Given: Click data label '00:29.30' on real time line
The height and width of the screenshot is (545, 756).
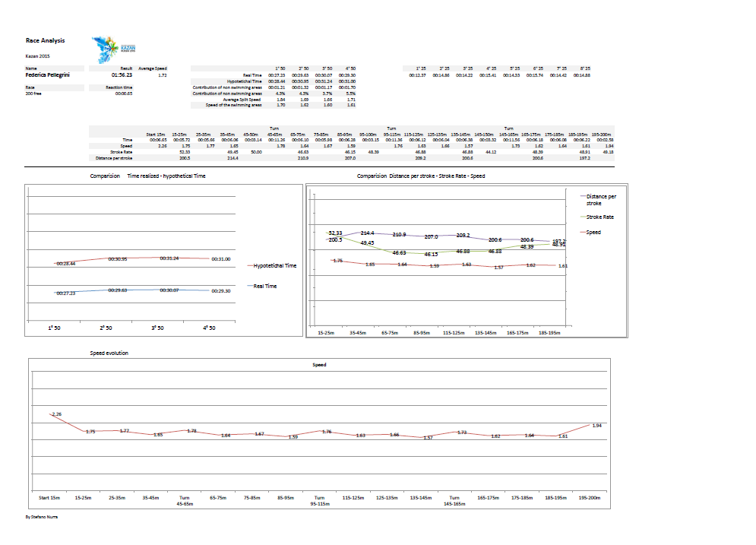Looking at the screenshot, I should point(221,291).
